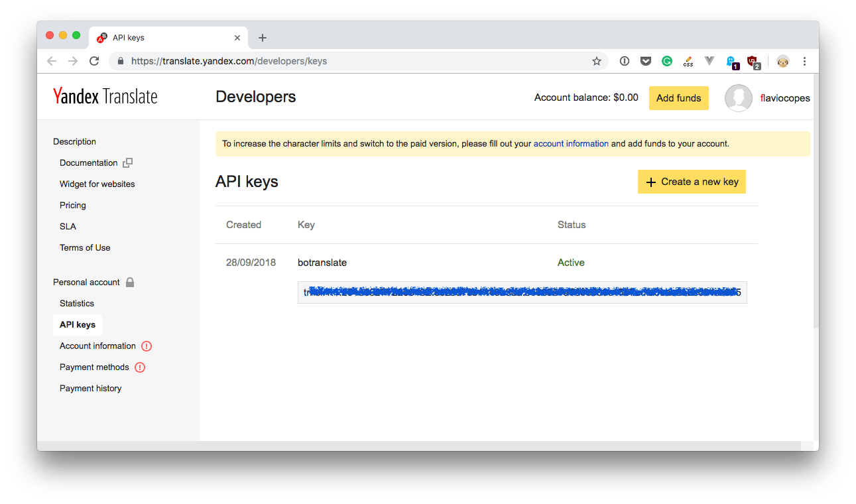Open Account information sidebar item
The image size is (856, 504).
(97, 346)
